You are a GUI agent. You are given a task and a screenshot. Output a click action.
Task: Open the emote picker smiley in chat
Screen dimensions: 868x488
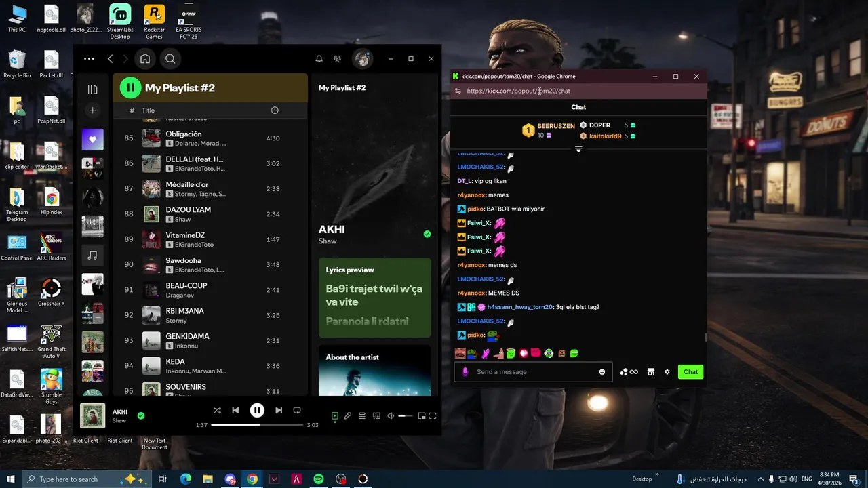602,371
